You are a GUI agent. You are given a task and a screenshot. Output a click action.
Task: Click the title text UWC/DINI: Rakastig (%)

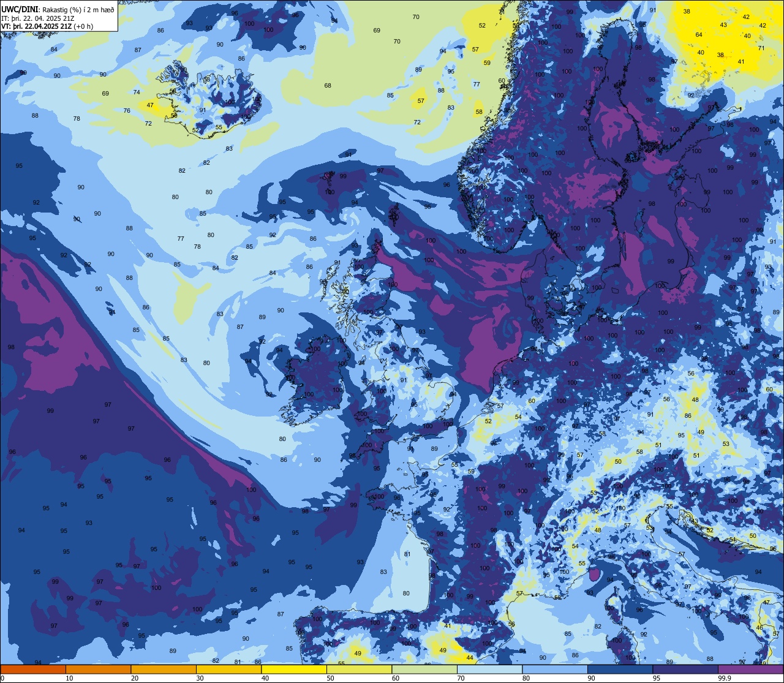(x=40, y=9)
